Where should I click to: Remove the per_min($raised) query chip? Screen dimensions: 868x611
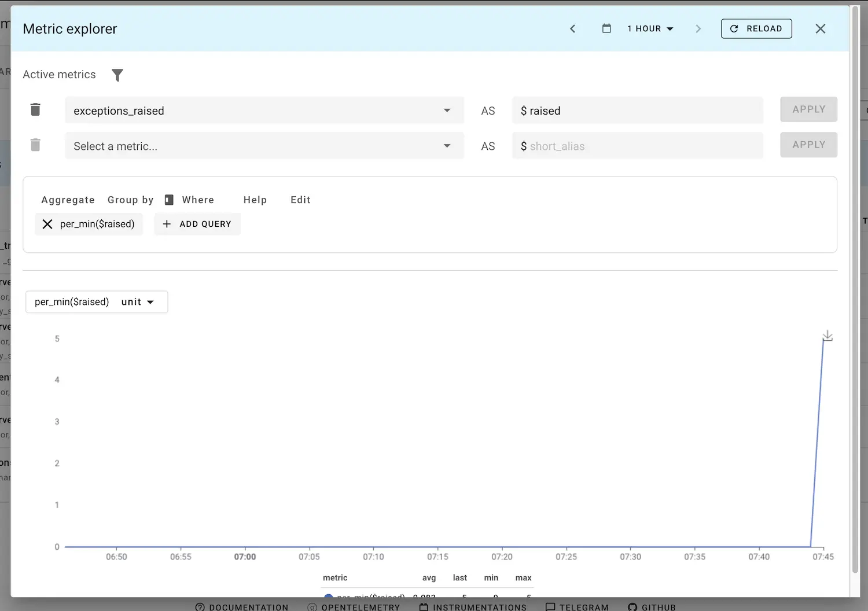(47, 224)
